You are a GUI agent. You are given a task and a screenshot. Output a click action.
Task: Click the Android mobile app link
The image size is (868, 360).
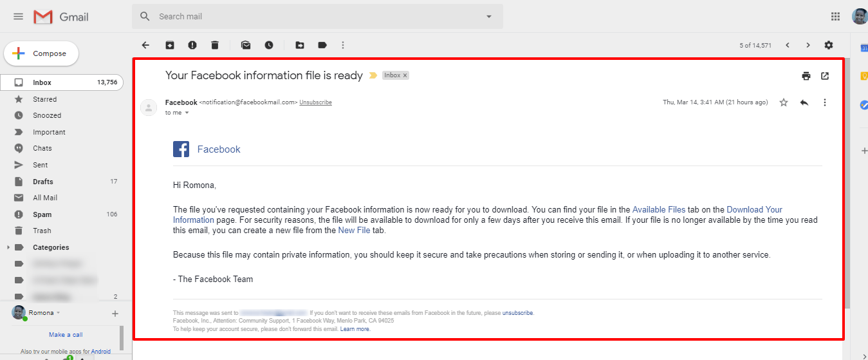click(x=101, y=352)
